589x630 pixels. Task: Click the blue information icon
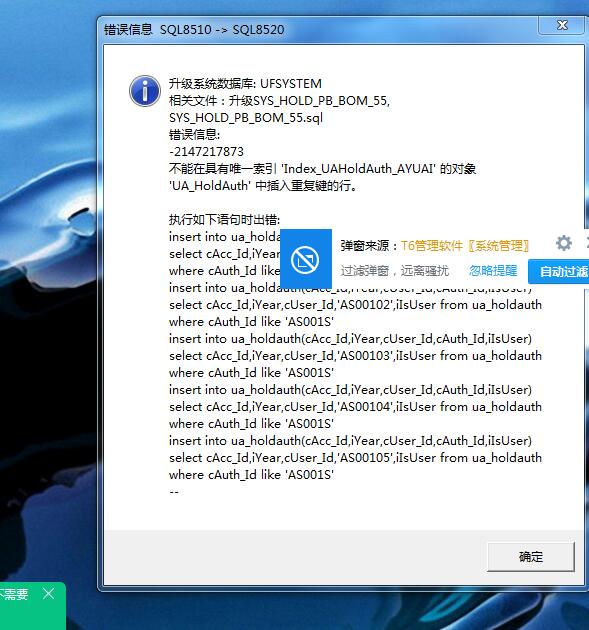(145, 91)
